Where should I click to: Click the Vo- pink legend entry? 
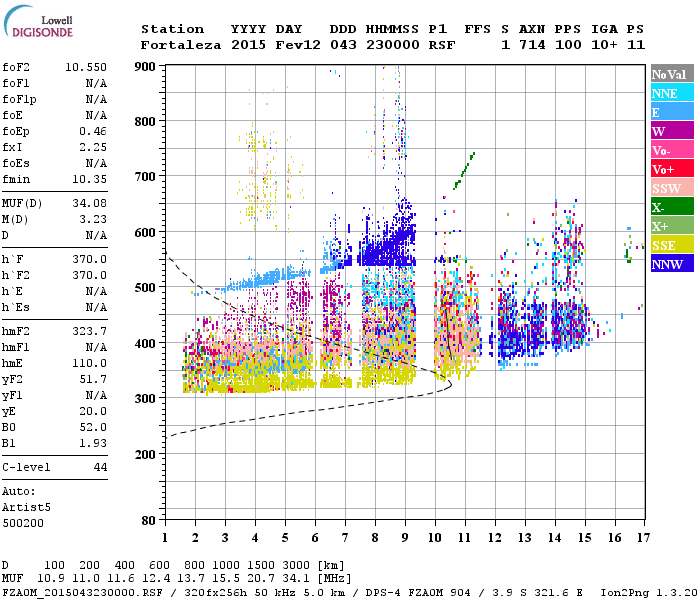click(x=671, y=150)
